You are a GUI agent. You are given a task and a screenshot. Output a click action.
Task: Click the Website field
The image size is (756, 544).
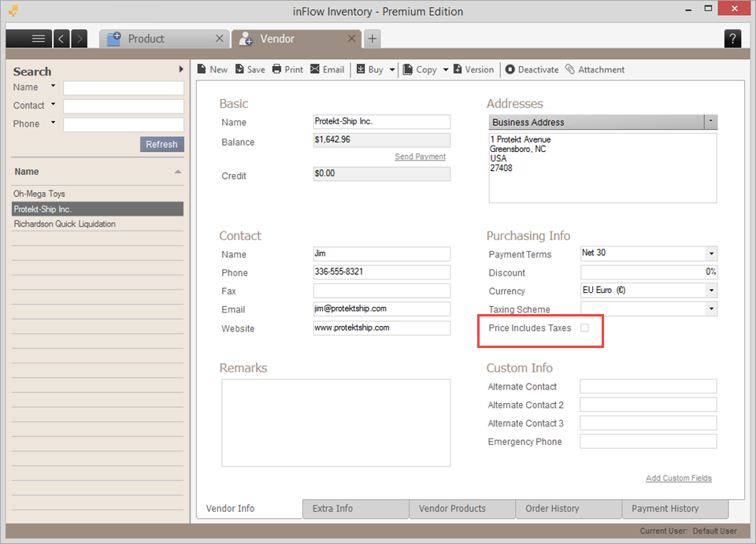pyautogui.click(x=382, y=328)
